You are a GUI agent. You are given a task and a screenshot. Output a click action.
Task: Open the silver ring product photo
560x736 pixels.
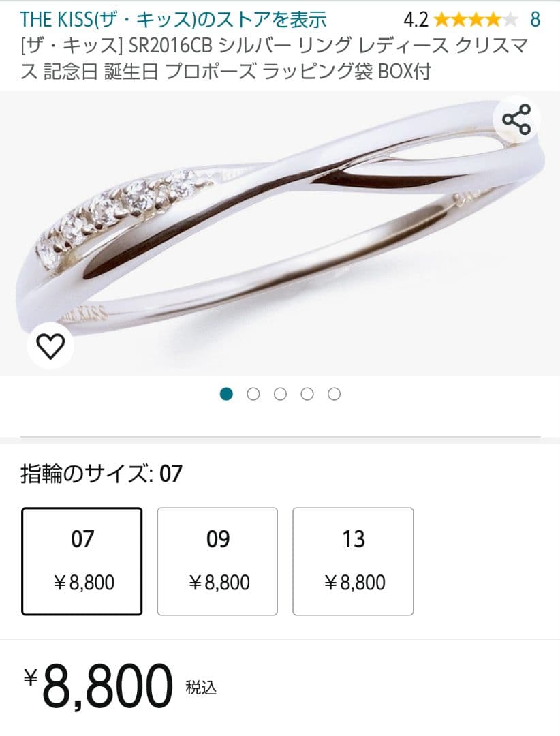280,233
